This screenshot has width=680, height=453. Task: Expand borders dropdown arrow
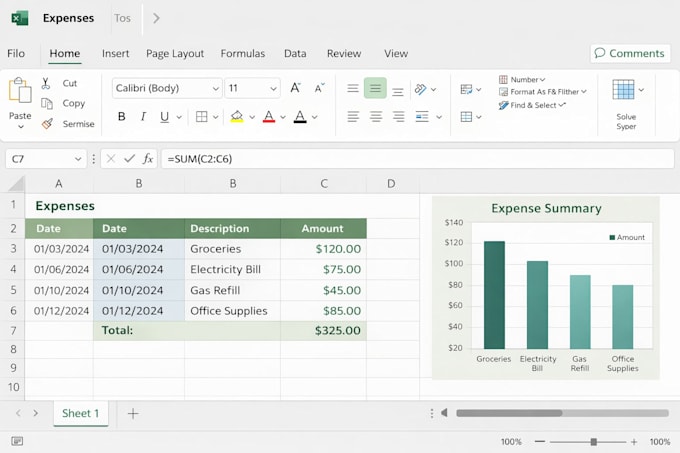coord(215,117)
